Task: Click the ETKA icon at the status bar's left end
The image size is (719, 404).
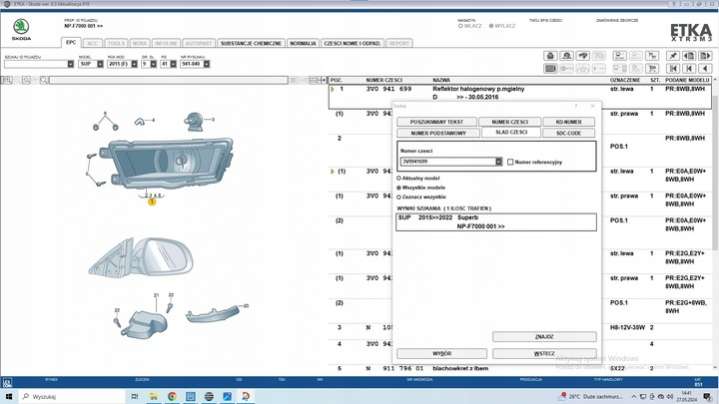Action: (7, 382)
